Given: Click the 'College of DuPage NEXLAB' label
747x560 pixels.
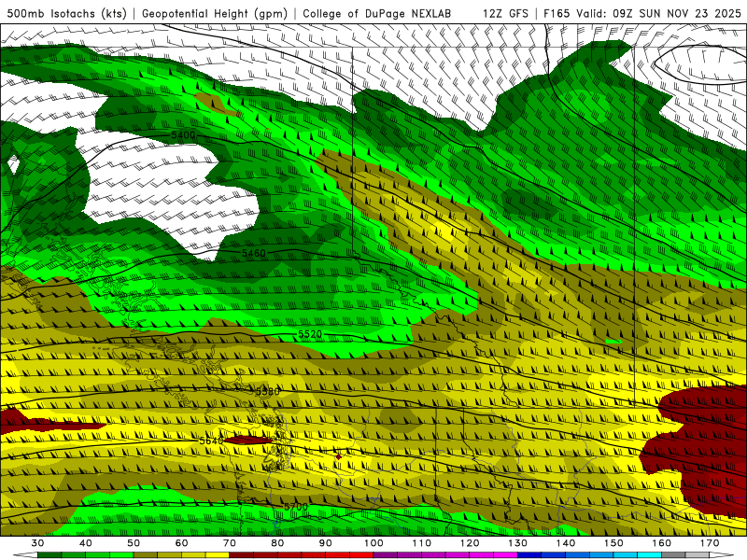Looking at the screenshot, I should 376,13.
